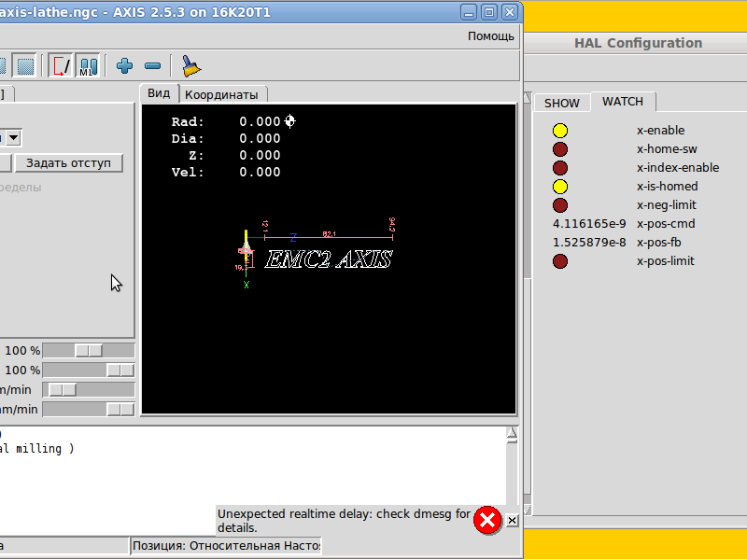This screenshot has height=560, width=747.
Task: Select the x-pos-fb value 1.525879e-8
Action: click(589, 243)
